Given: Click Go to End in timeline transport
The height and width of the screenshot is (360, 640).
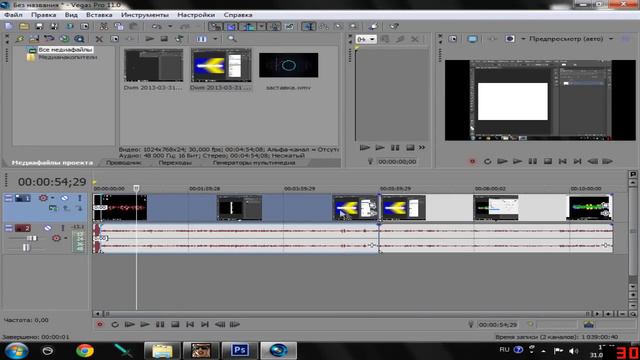Looking at the screenshot, I should [x=205, y=324].
